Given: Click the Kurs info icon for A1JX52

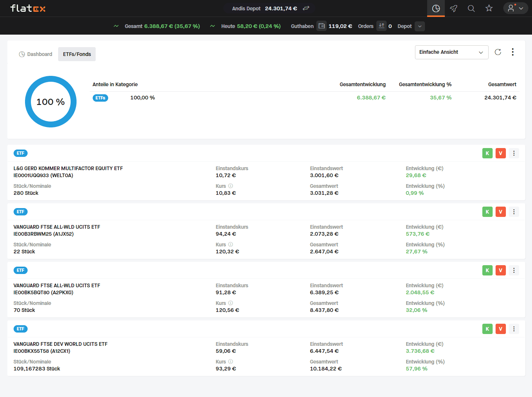Looking at the screenshot, I should click(x=230, y=245).
